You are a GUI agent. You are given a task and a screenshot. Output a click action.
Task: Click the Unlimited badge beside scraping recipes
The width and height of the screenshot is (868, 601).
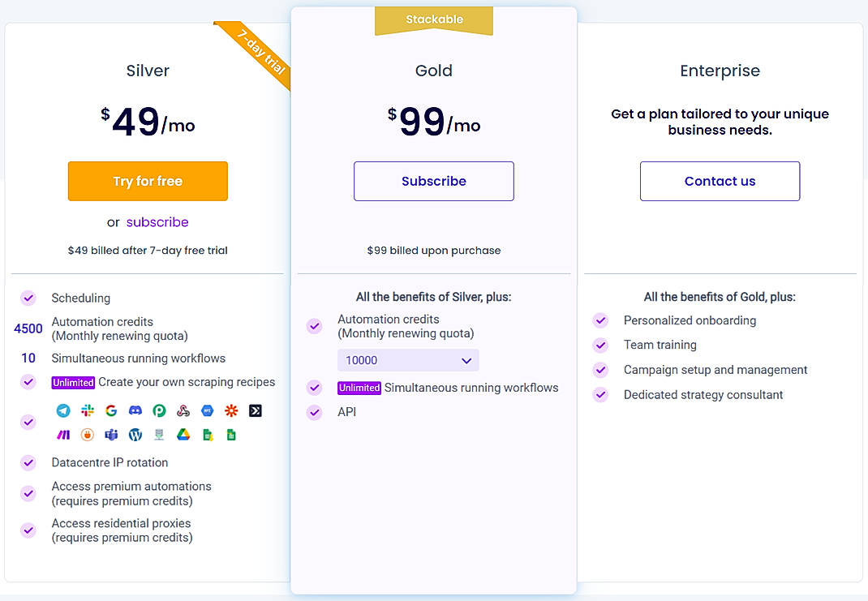(73, 381)
